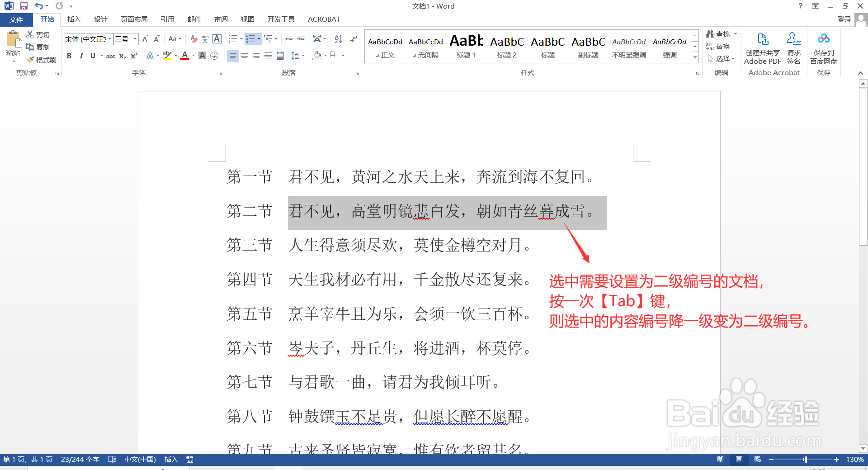Open font color dropdown arrow
The height and width of the screenshot is (470, 868).
[193, 56]
